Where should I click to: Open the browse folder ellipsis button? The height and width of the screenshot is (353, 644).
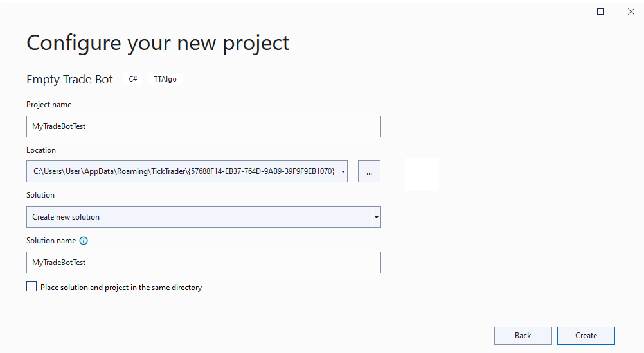[x=369, y=171]
